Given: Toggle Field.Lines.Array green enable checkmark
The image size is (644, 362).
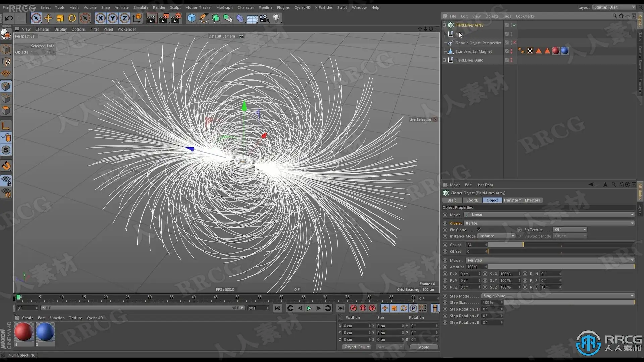Looking at the screenshot, I should point(514,25).
